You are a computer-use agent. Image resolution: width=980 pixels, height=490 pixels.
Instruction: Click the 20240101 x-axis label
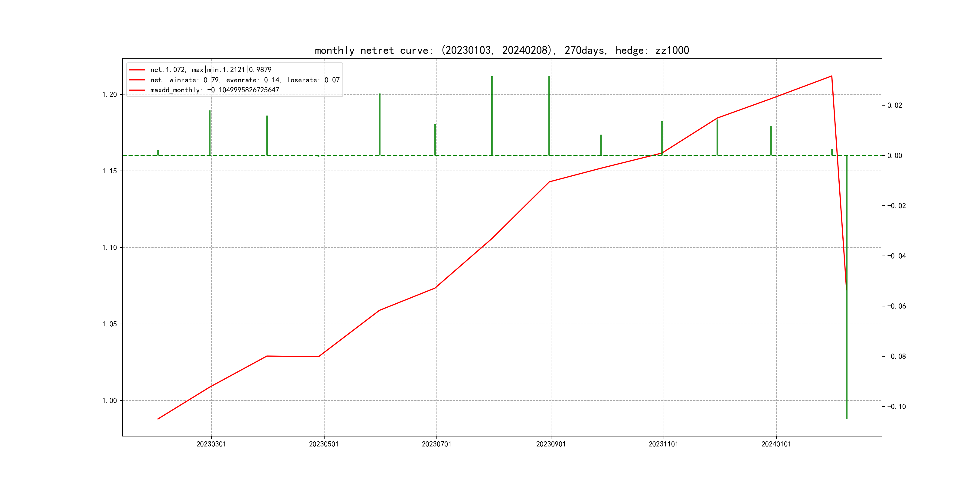pos(776,444)
